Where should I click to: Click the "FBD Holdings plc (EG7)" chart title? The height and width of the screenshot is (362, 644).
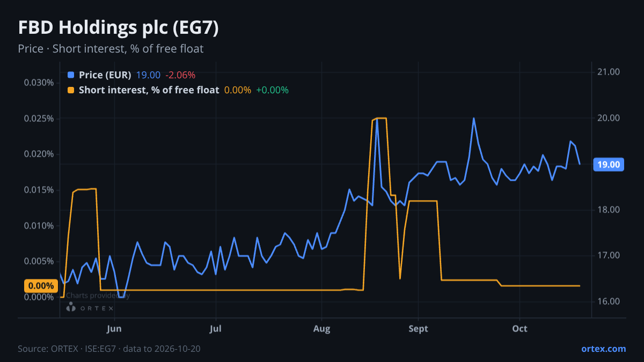click(x=118, y=28)
